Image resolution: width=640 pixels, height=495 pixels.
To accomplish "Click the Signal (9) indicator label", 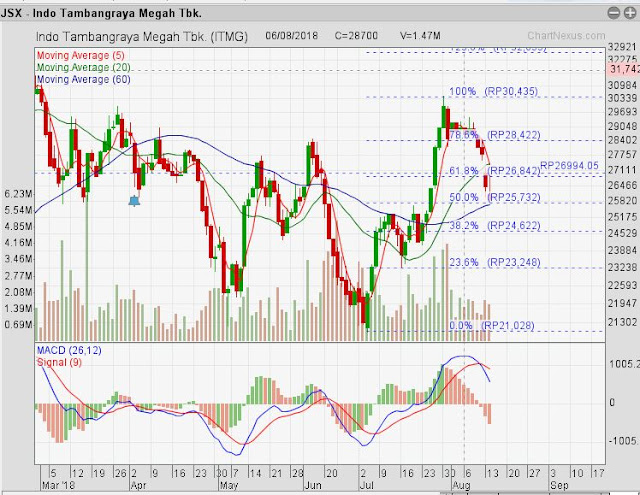I will [59, 362].
